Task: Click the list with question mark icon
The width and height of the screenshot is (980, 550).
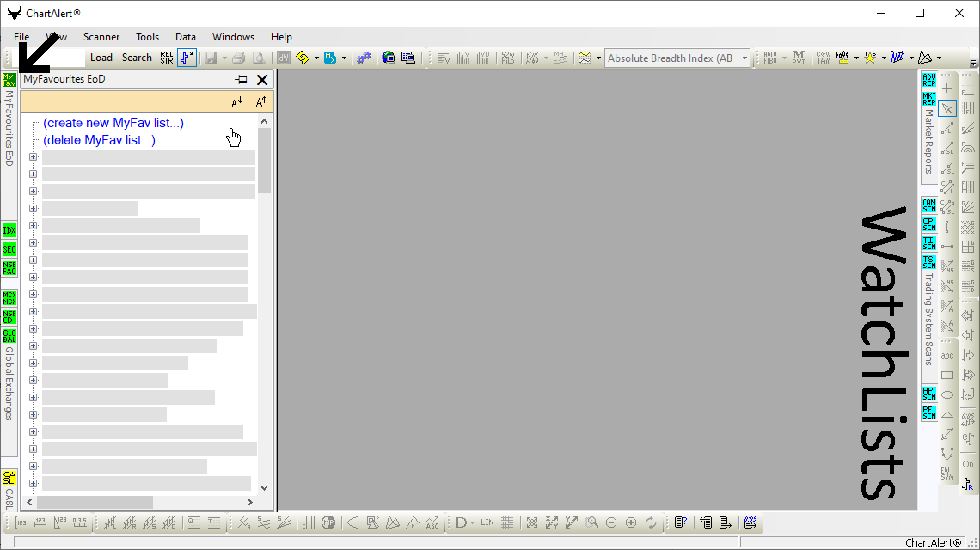Action: (681, 522)
